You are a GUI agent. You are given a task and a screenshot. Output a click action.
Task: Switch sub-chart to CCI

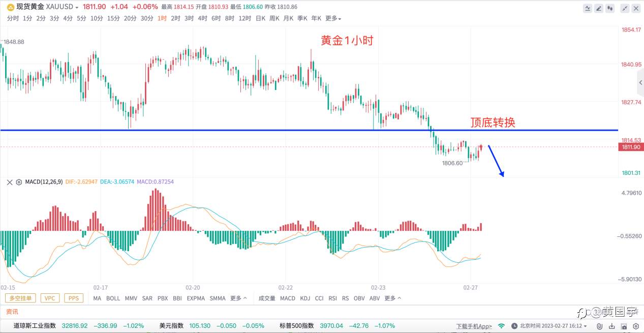click(x=319, y=298)
